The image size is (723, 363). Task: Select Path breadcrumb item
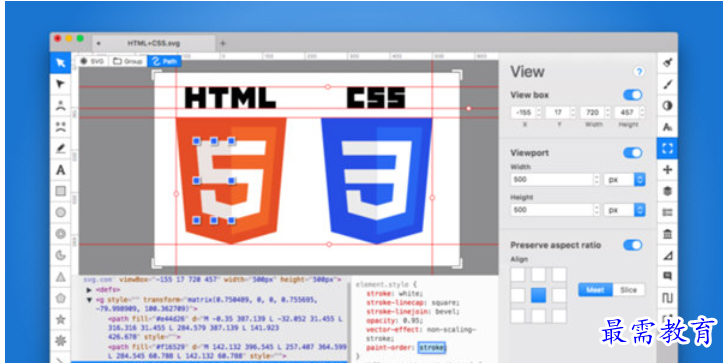click(164, 61)
